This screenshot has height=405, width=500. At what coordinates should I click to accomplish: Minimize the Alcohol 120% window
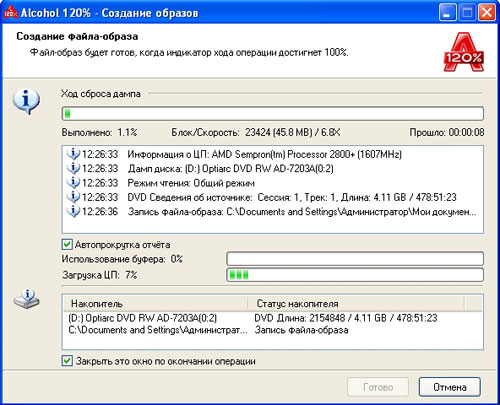click(447, 13)
